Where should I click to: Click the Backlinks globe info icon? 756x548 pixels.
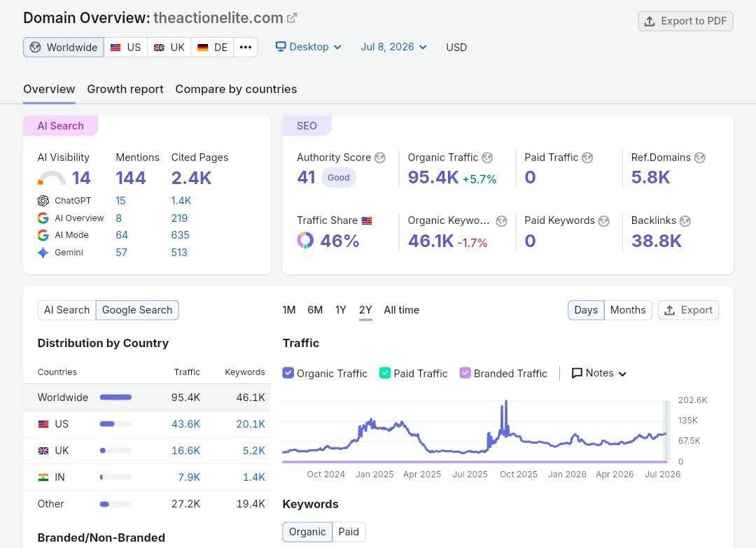(x=685, y=220)
